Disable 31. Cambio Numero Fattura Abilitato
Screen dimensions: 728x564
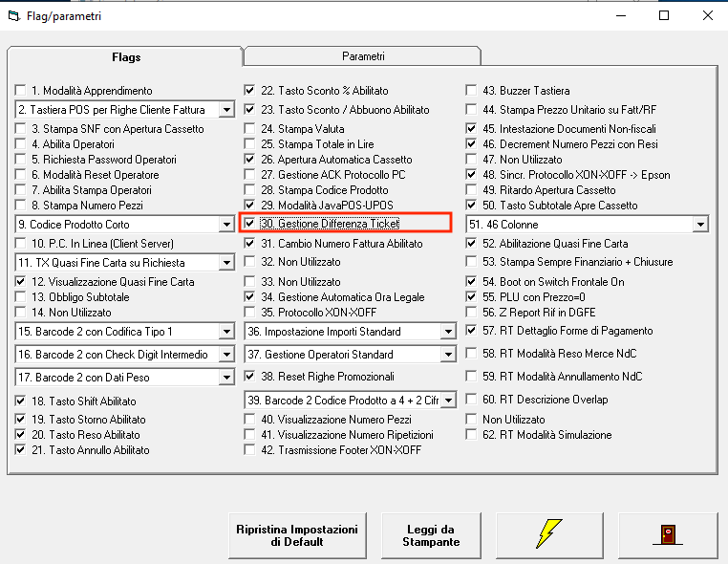pos(249,243)
